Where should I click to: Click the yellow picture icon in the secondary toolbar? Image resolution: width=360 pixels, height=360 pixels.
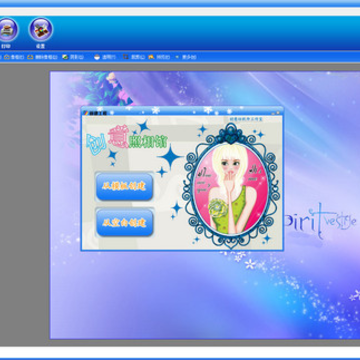click(151, 57)
